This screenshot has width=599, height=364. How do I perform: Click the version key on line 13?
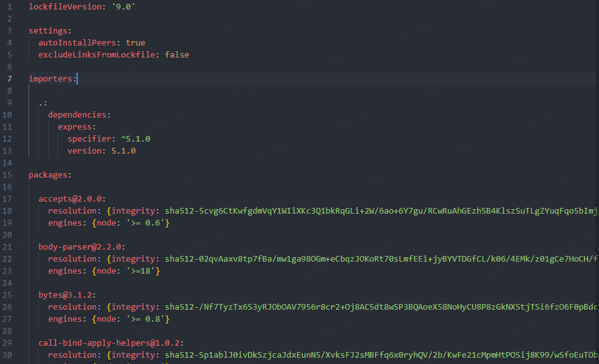[84, 151]
